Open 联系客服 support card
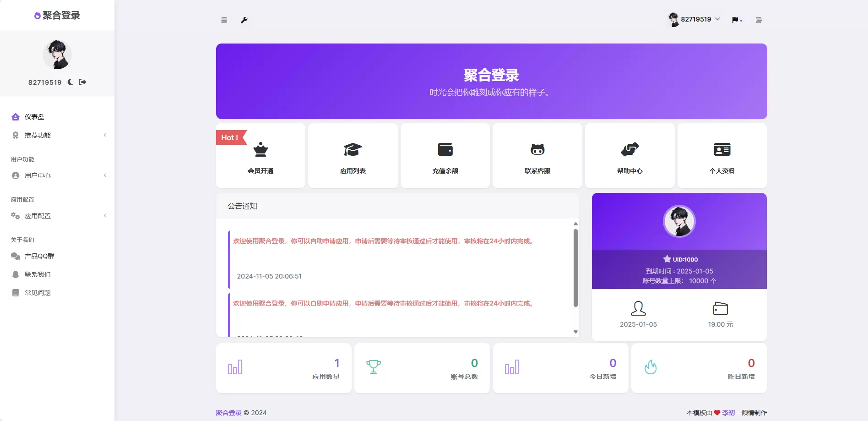The width and height of the screenshot is (868, 421). tap(537, 155)
